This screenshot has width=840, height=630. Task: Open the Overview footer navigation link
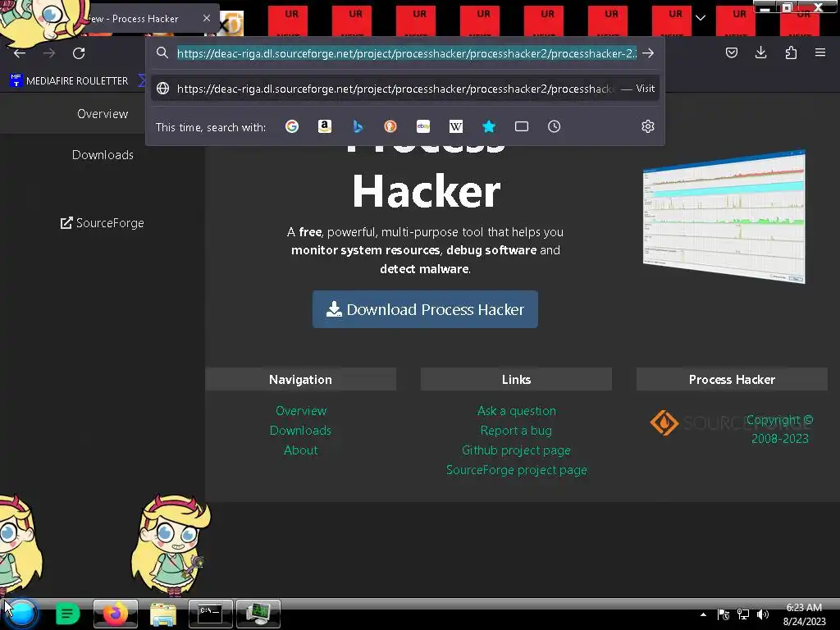[300, 411]
